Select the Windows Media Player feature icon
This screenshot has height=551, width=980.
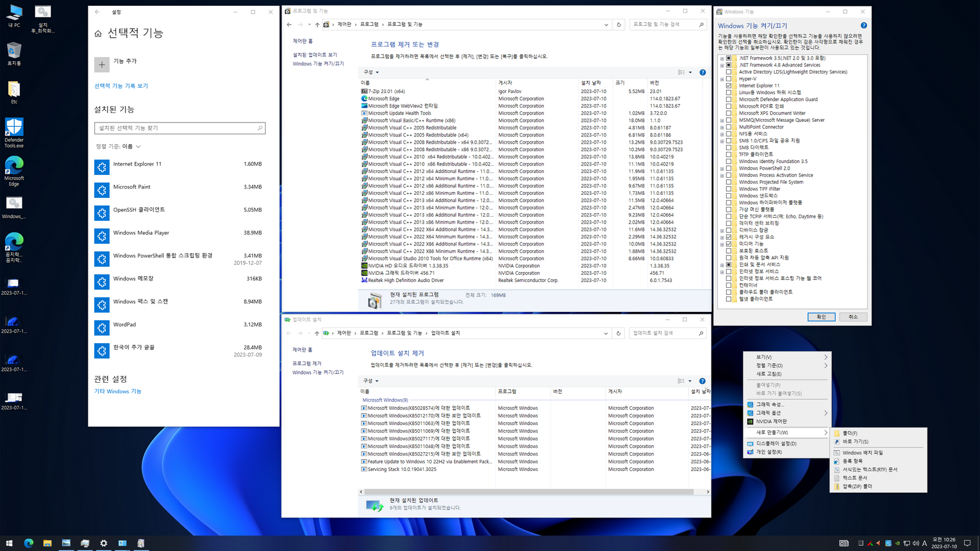(102, 236)
